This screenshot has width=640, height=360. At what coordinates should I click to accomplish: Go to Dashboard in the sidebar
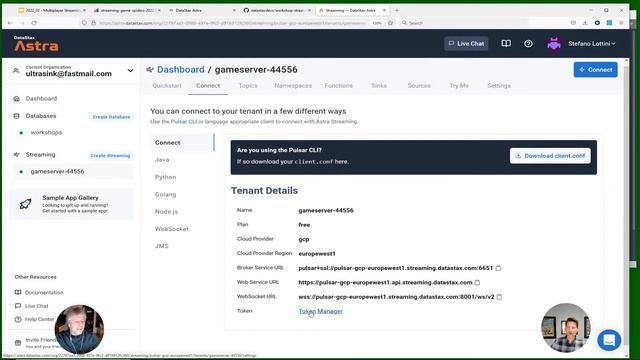tap(41, 98)
